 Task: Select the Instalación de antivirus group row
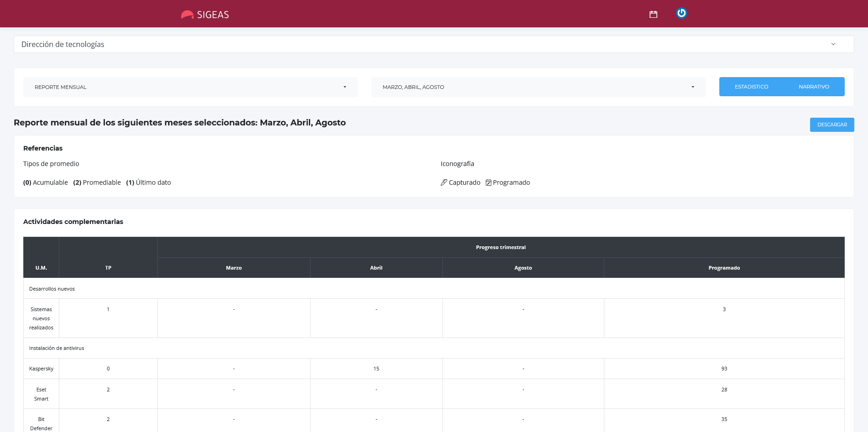(434, 348)
